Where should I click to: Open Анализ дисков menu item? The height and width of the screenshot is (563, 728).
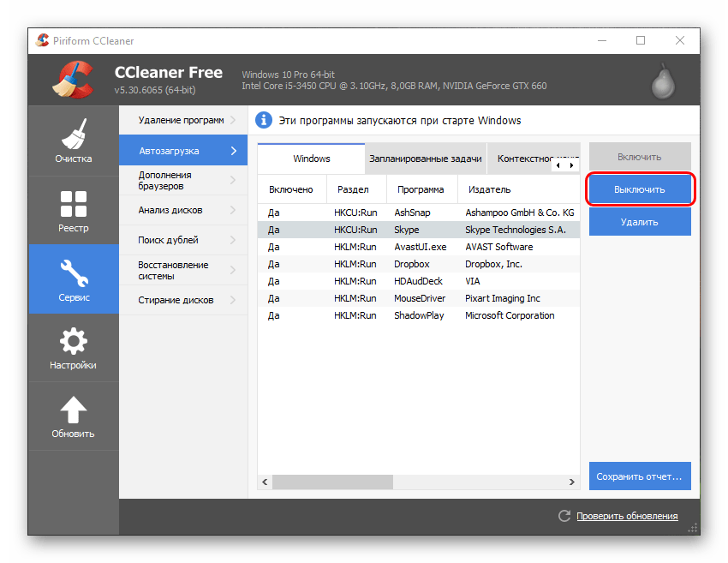pos(183,210)
